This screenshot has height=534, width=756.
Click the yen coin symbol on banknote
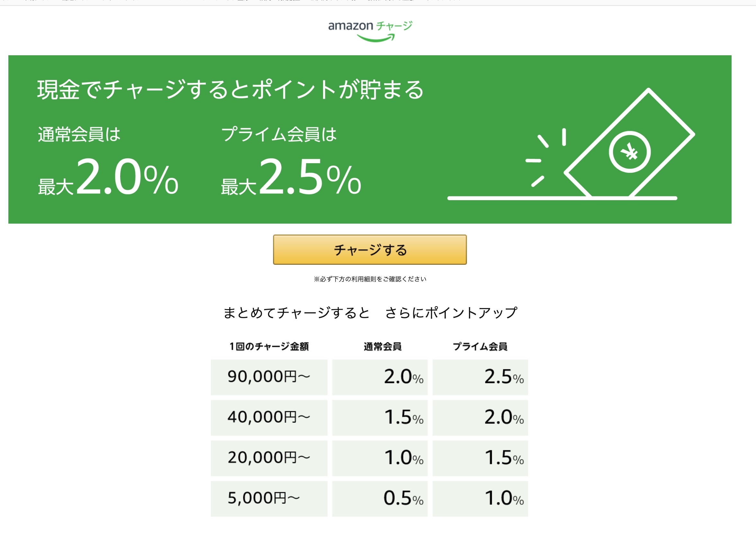[629, 152]
